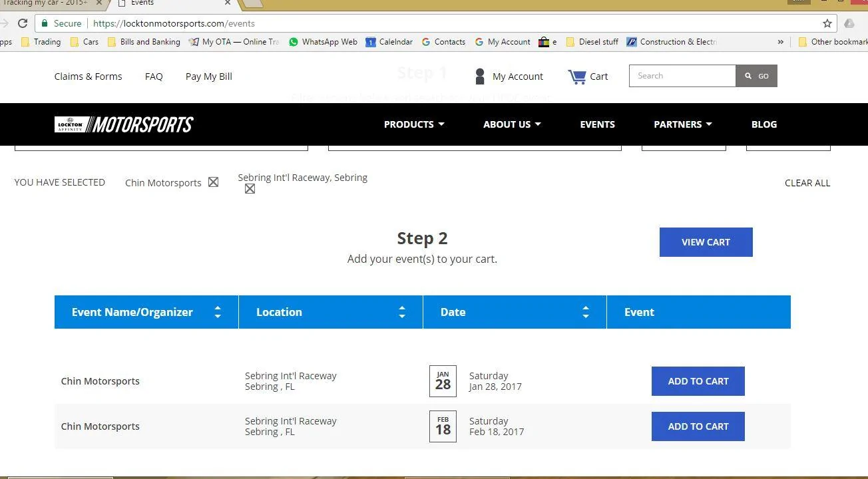Open the Google Contacts bookmark
Viewport: 868px width, 479px height.
[443, 42]
